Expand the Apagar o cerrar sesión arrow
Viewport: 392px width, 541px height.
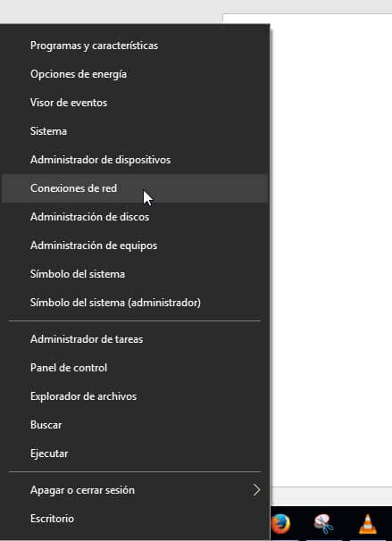(x=256, y=490)
